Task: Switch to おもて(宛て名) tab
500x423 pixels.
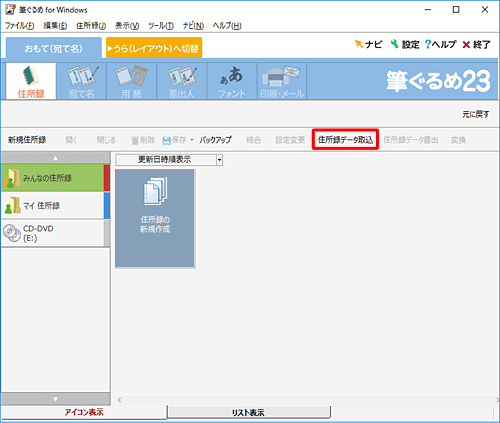Action: click(x=54, y=48)
